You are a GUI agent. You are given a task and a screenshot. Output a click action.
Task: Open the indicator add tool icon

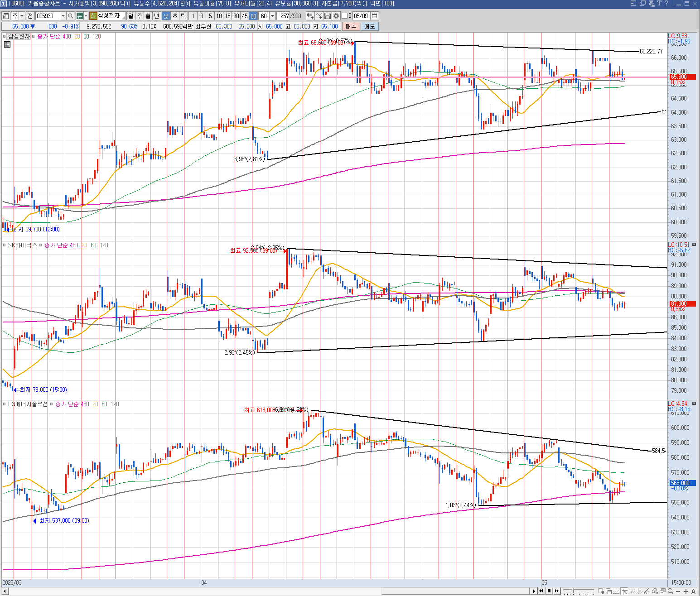click(x=310, y=16)
